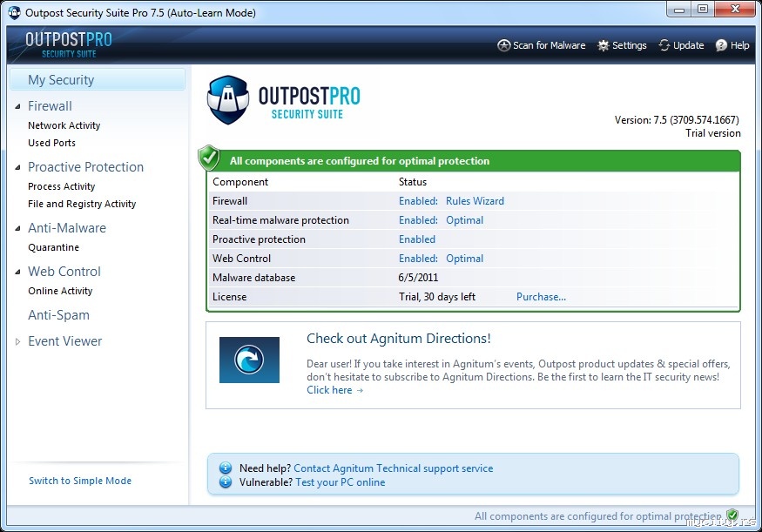Collapse the Proactive Protection section arrow

coord(18,168)
